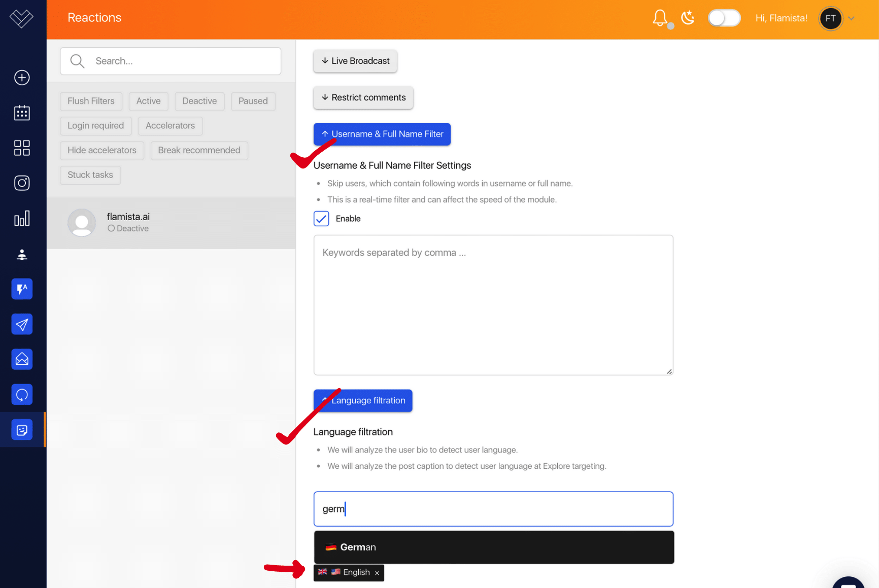This screenshot has width=879, height=588.
Task: Click the moon night mode icon
Action: 688,18
